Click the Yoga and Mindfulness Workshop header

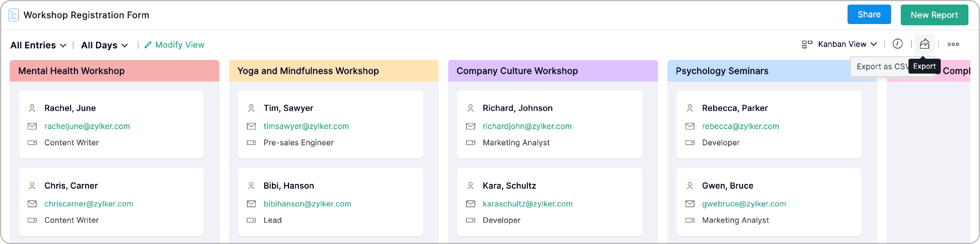click(x=333, y=71)
